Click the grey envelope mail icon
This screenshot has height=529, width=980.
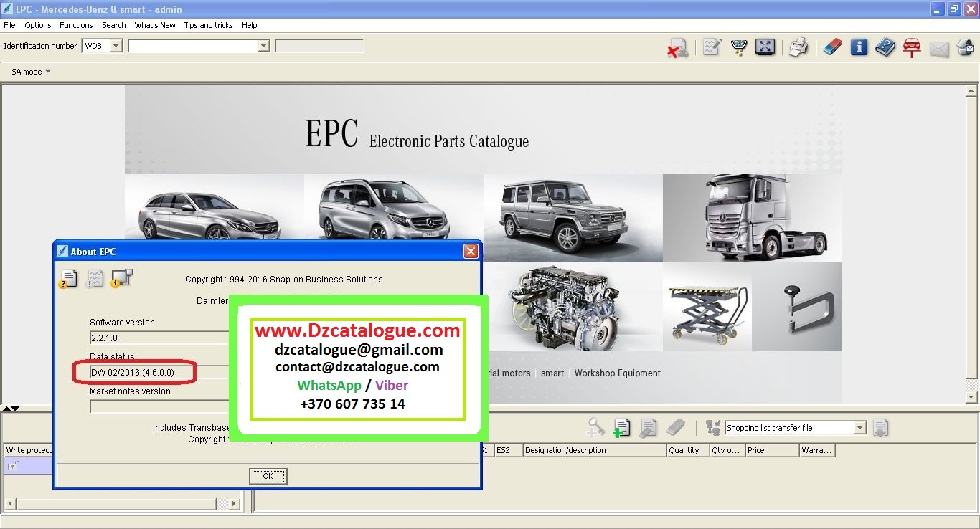[939, 49]
